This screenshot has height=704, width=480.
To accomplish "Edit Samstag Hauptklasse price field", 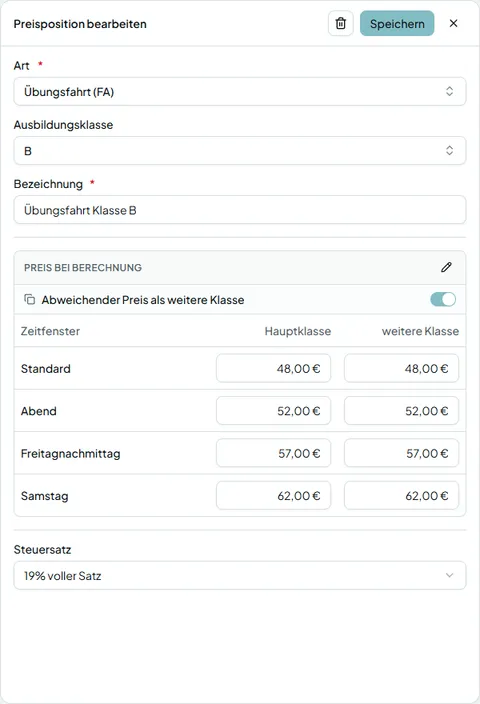I will coord(273,496).
